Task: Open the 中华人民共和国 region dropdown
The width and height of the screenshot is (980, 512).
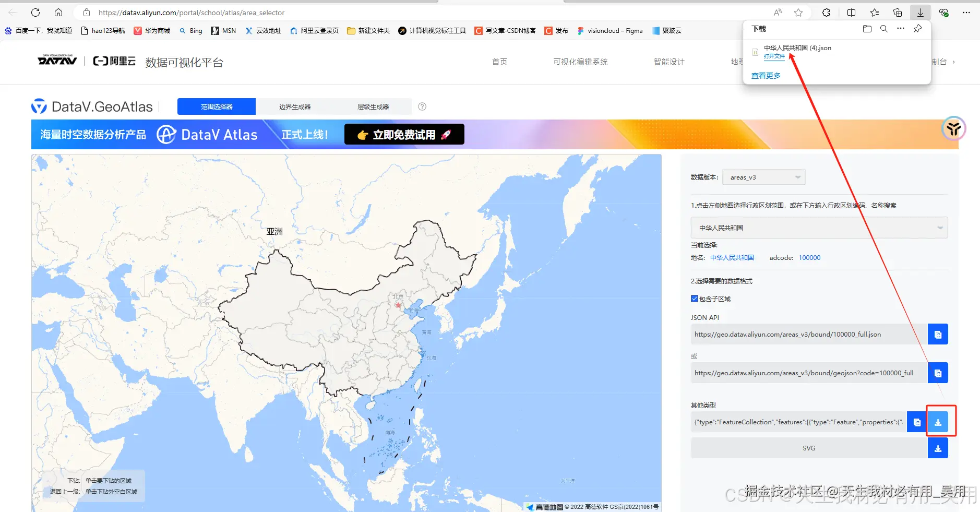Action: point(817,228)
